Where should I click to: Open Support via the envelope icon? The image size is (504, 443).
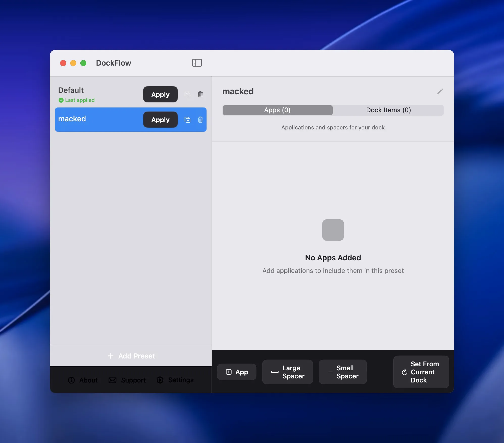[112, 380]
